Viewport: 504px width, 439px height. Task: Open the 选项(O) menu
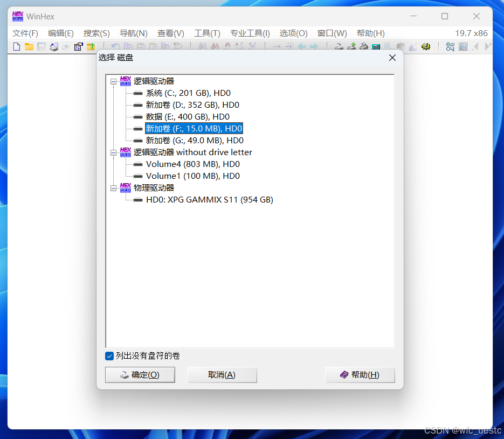(293, 33)
